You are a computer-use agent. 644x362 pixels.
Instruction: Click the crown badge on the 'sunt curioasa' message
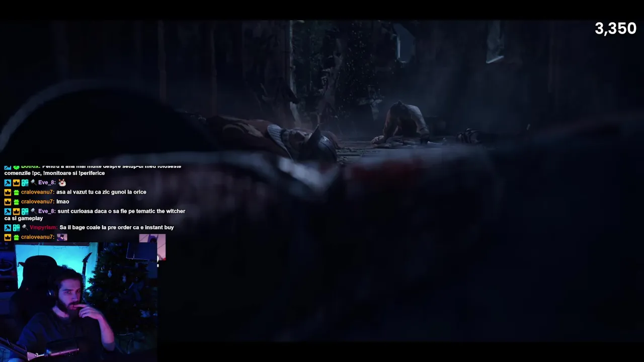(16, 211)
